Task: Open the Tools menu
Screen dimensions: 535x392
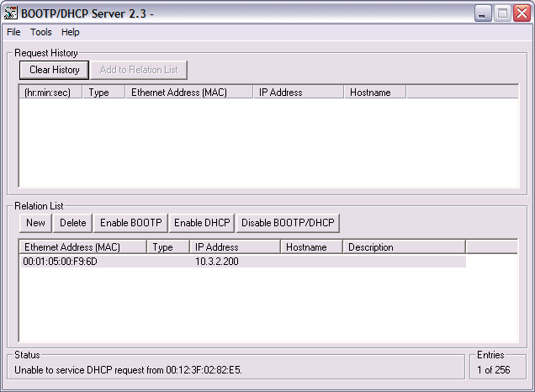Action: (x=41, y=32)
